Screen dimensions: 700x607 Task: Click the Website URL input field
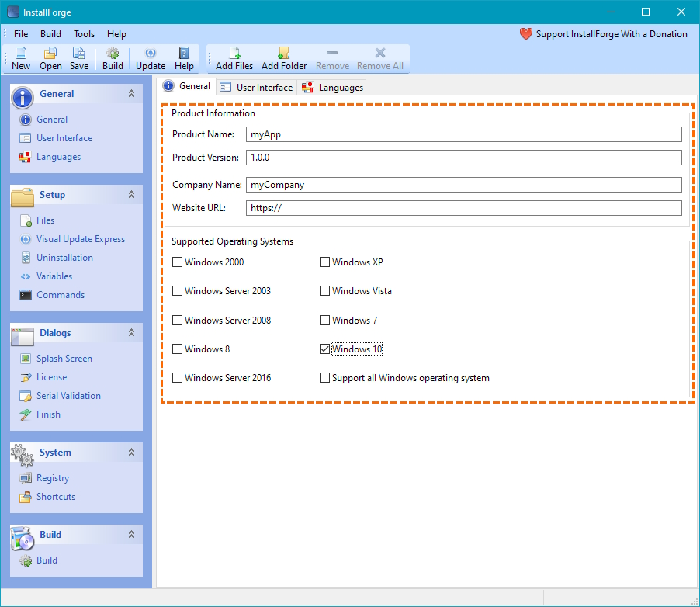(464, 208)
